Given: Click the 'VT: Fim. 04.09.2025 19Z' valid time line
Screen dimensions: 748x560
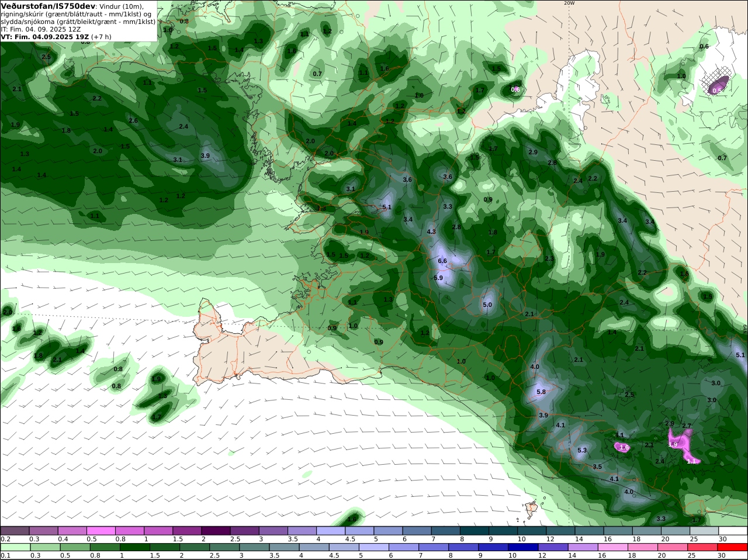Looking at the screenshot, I should [44, 36].
